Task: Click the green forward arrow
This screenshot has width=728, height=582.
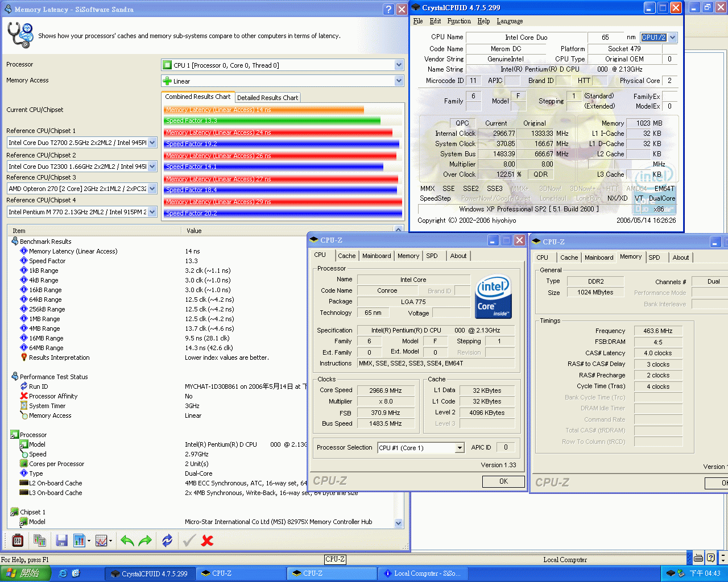Action: [x=146, y=541]
